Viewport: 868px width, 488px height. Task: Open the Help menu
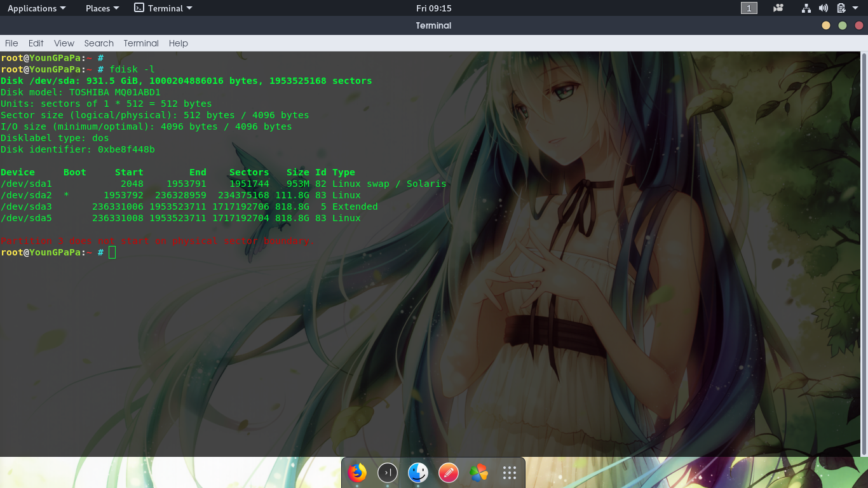[x=179, y=43]
